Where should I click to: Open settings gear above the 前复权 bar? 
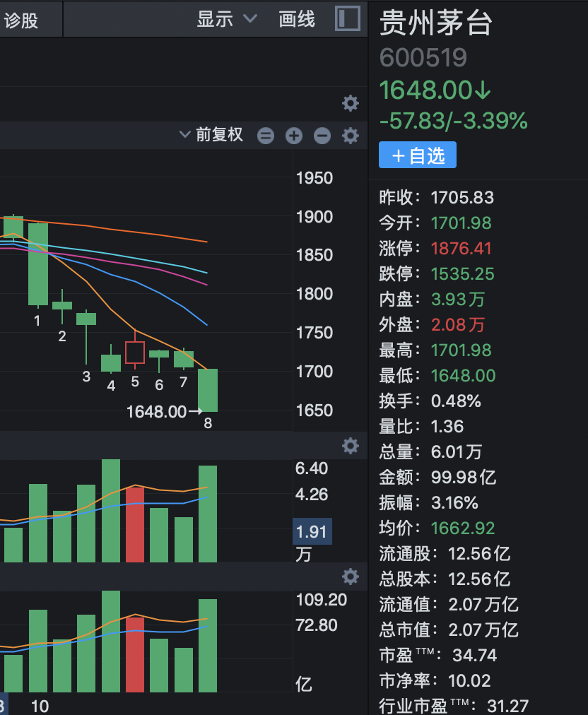point(350,104)
